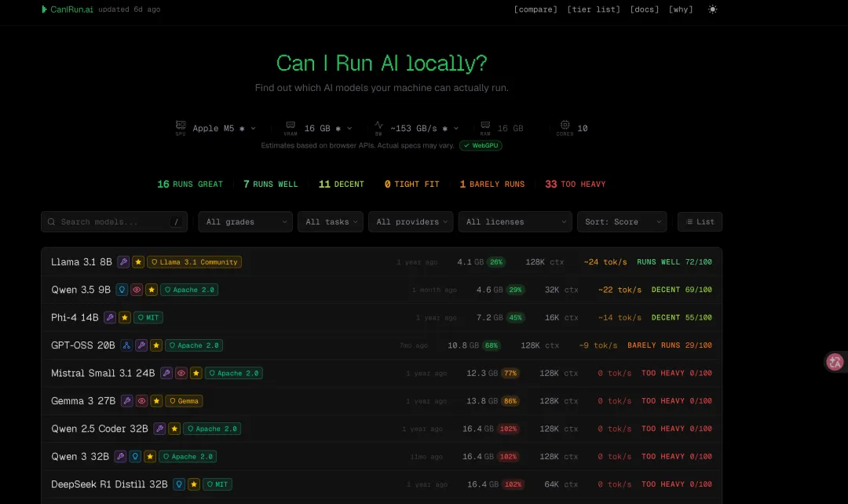Viewport: 848px width, 504px height.
Task: Click the translate extension floating icon
Action: pos(835,362)
